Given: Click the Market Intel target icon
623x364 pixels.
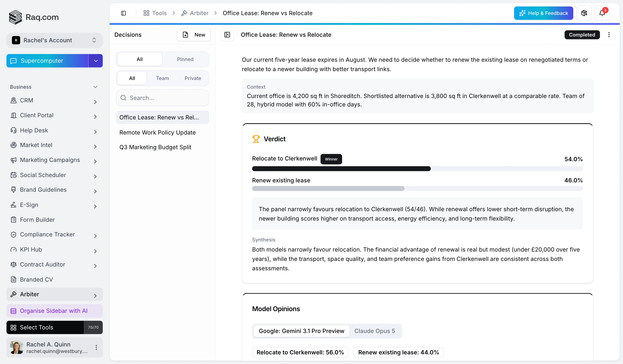Looking at the screenshot, I should pyautogui.click(x=14, y=145).
